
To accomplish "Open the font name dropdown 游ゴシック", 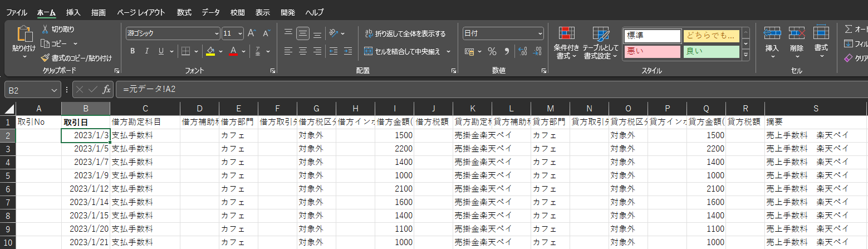I will pos(172,33).
